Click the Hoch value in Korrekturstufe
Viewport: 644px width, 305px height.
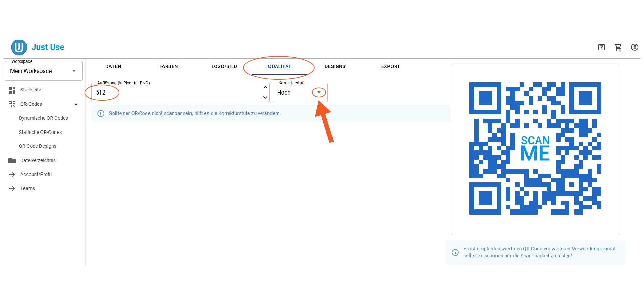tap(284, 93)
